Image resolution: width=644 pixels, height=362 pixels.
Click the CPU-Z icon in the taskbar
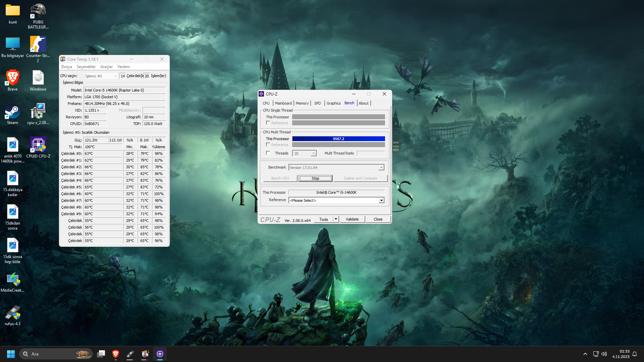160,354
